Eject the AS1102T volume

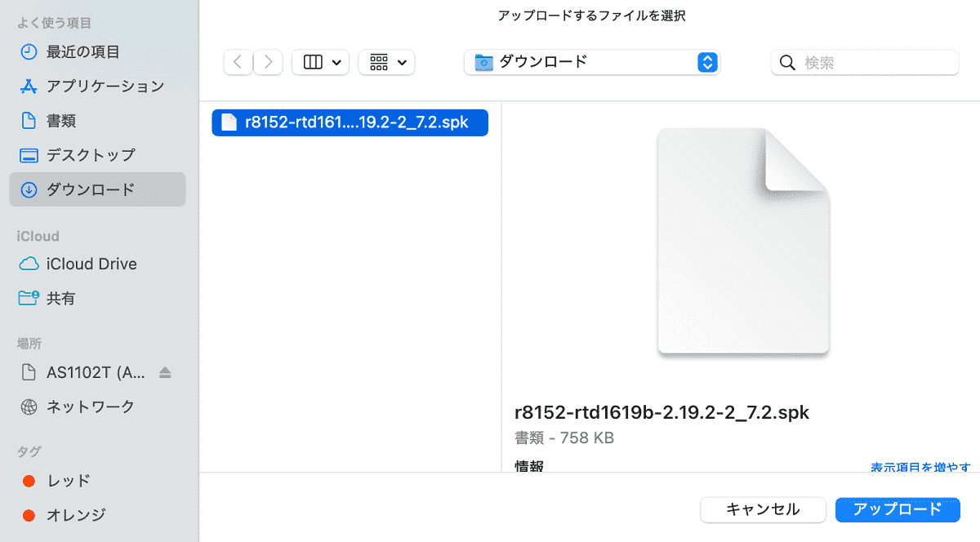coord(166,372)
